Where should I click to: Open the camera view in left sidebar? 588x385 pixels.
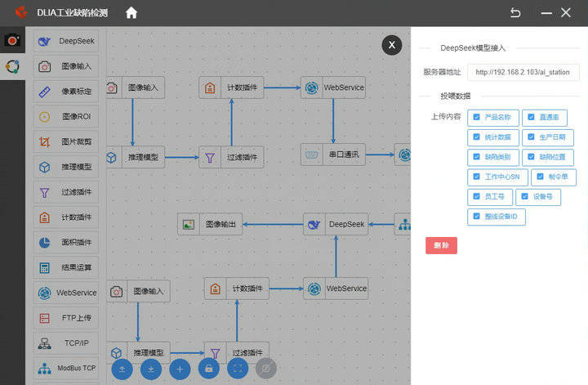(12, 40)
